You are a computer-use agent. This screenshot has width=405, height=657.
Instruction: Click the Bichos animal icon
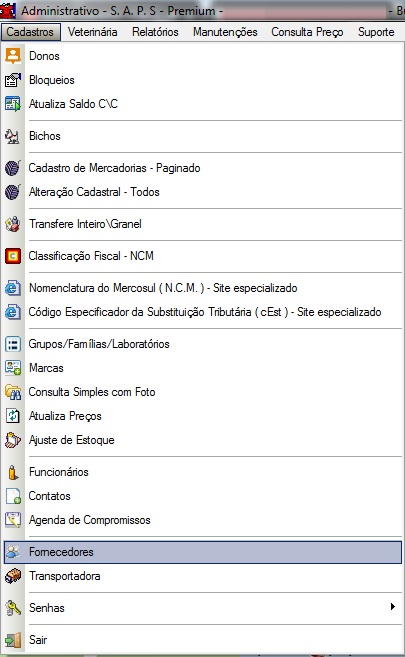pos(13,136)
